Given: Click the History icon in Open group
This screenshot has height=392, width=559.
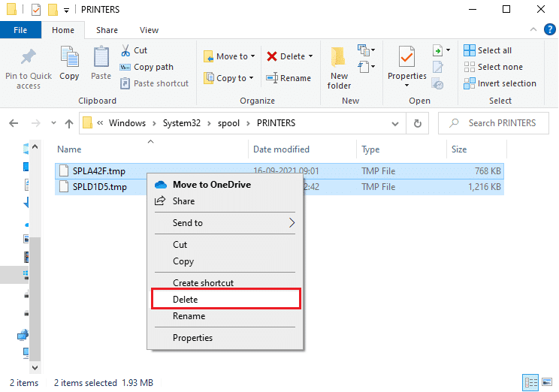Looking at the screenshot, I should pos(437,84).
